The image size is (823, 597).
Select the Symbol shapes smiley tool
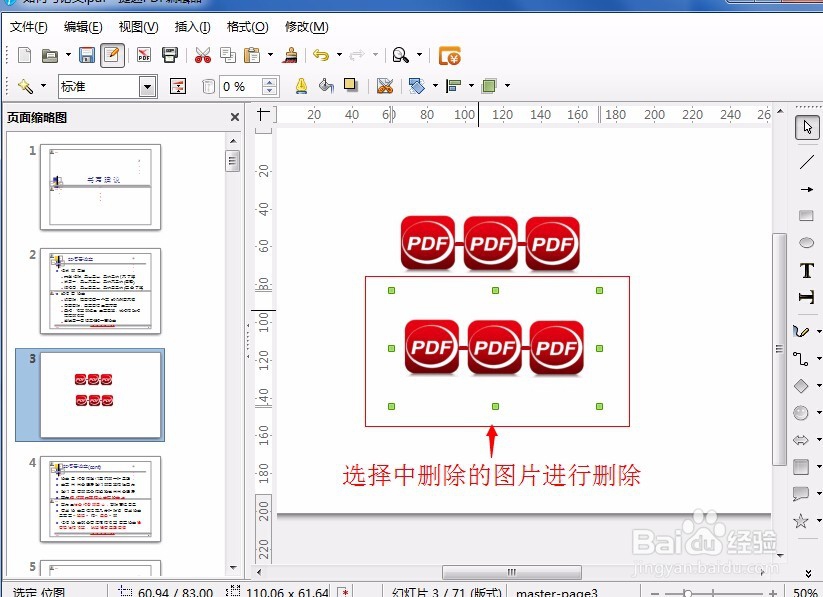[x=801, y=413]
